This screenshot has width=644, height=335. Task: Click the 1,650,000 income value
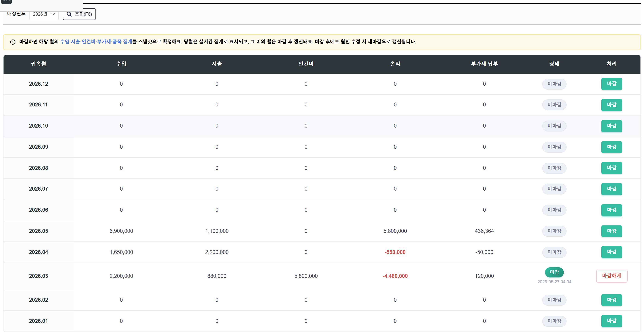coord(121,252)
